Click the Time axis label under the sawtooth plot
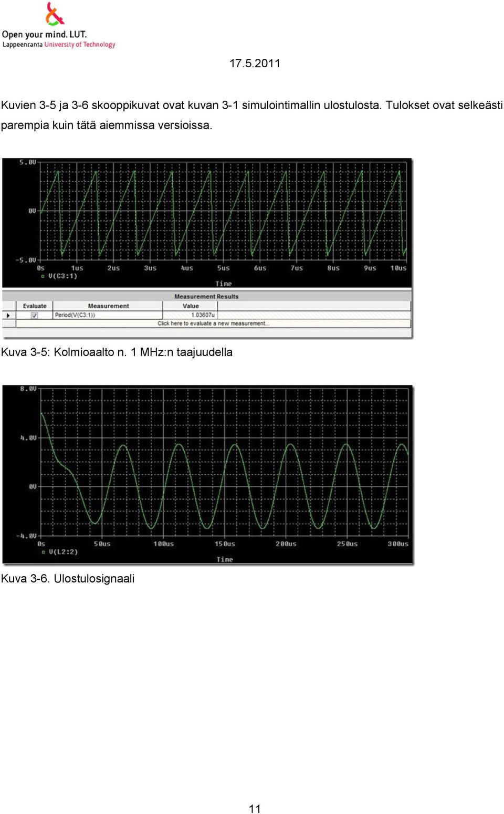Image resolution: width=504 pixels, height=814 pixels. click(224, 284)
